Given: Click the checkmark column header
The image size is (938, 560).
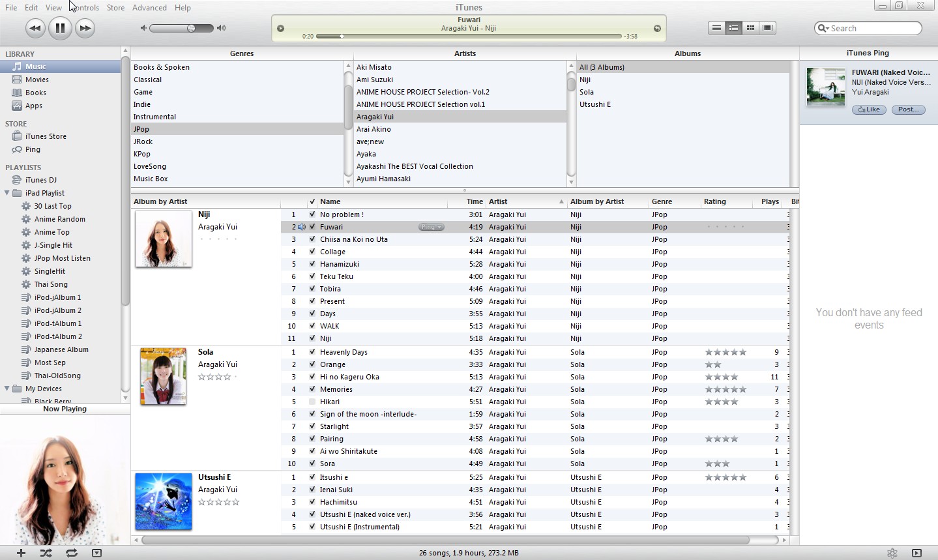Looking at the screenshot, I should tap(312, 201).
